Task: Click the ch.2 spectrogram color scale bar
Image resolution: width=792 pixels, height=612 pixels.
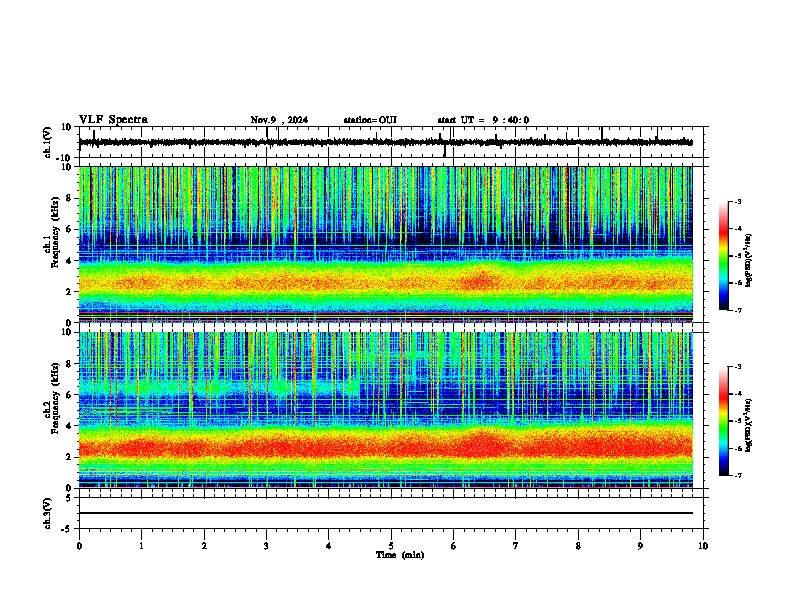Action: click(x=723, y=421)
